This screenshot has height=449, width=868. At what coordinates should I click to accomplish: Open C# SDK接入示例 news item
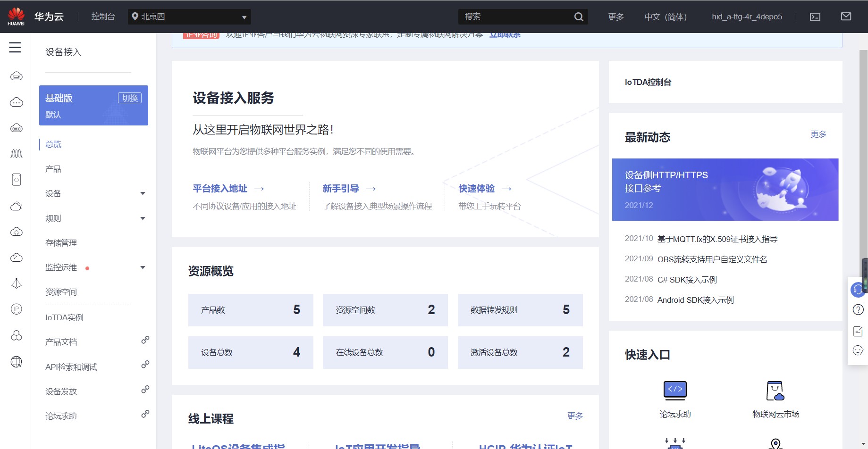[687, 280]
